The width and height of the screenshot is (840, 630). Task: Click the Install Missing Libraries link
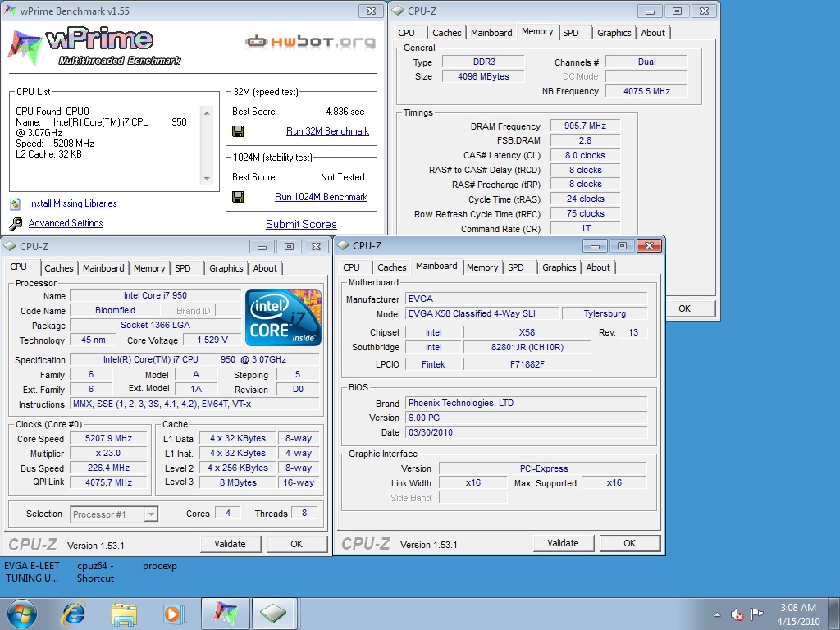tap(72, 203)
